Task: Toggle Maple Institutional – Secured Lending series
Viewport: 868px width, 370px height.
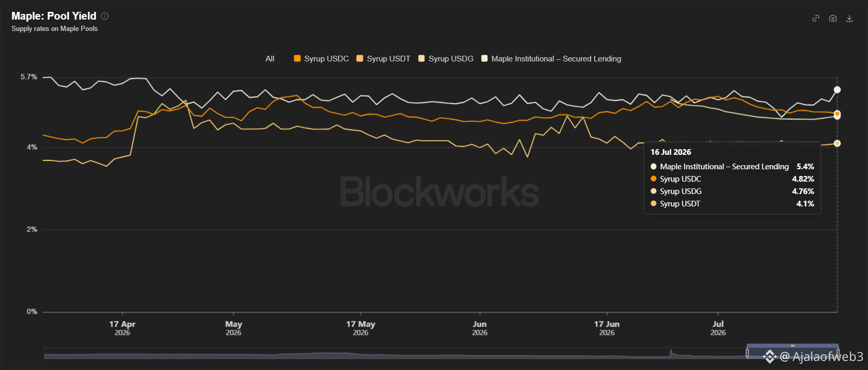Action: point(551,59)
